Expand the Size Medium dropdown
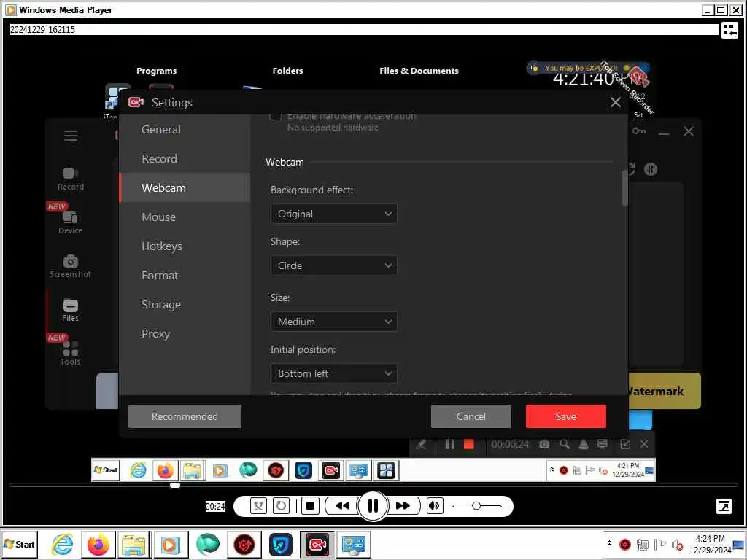 333,322
